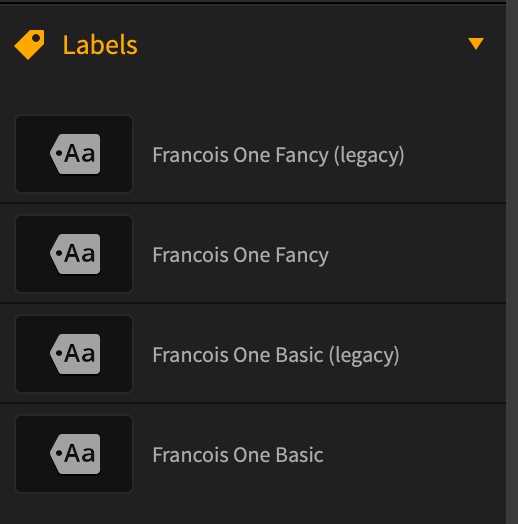This screenshot has width=518, height=524.
Task: Click empty row space right of 'Francois One Basic'
Action: pos(414,454)
